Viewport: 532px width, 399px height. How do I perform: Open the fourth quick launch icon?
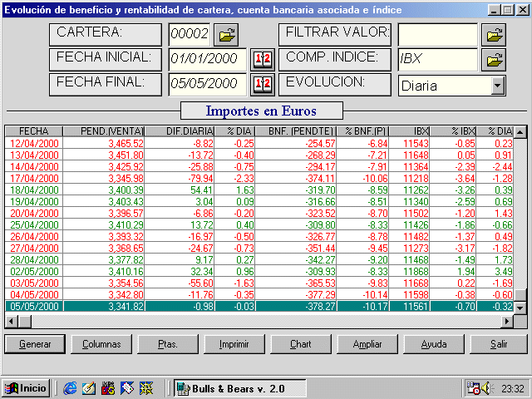click(127, 388)
